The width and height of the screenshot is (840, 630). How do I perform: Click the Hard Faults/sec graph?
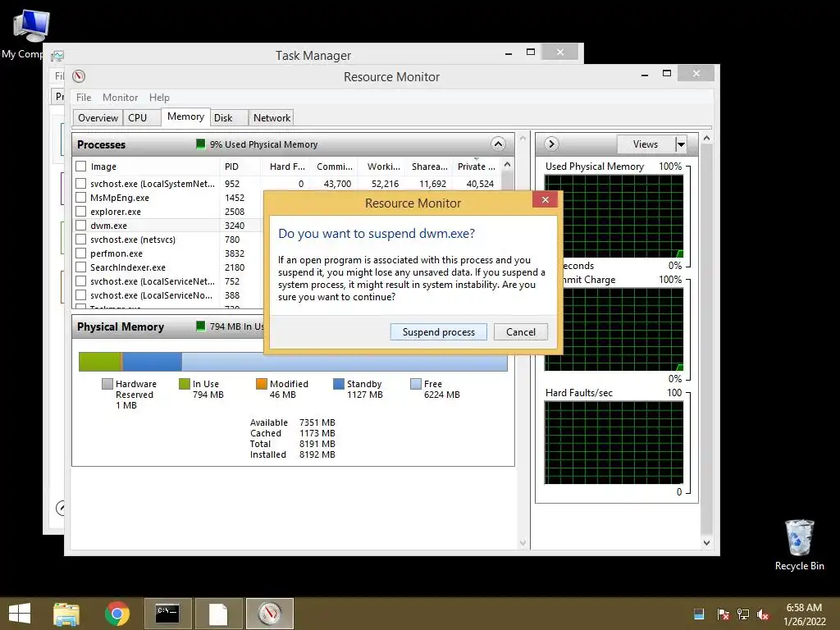[614, 442]
